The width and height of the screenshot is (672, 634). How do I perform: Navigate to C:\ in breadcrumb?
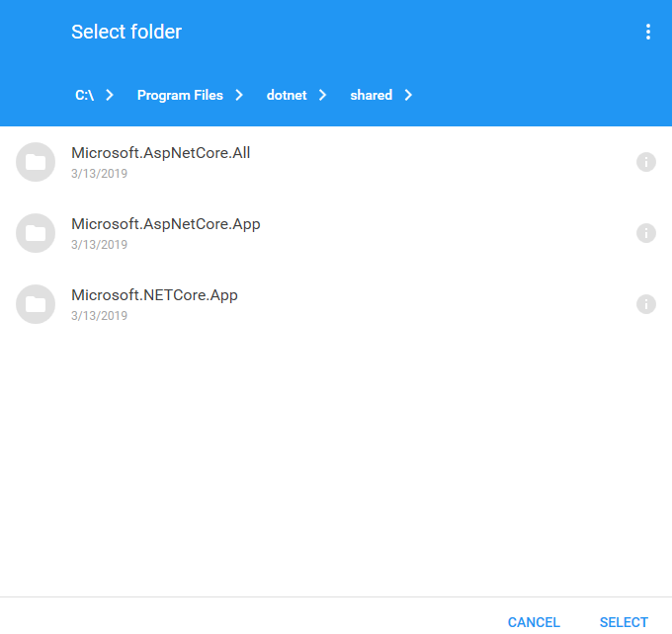click(x=84, y=95)
